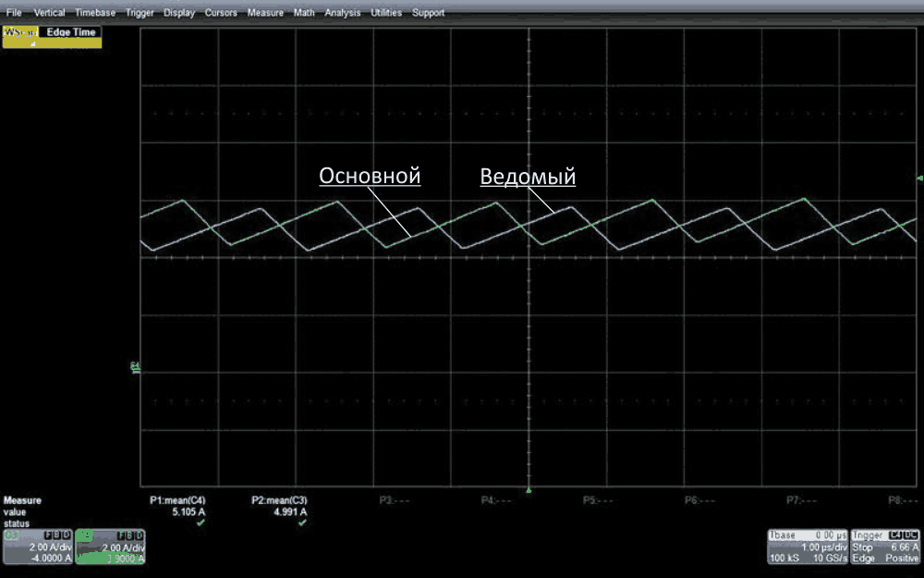The width and height of the screenshot is (924, 578).
Task: Click the channel ground marker at left grid edge
Action: click(136, 367)
